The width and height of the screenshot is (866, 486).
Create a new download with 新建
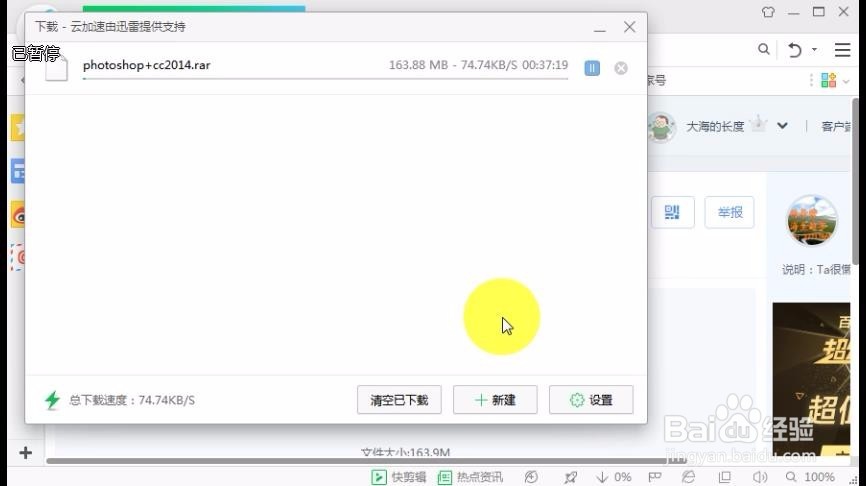pos(495,400)
